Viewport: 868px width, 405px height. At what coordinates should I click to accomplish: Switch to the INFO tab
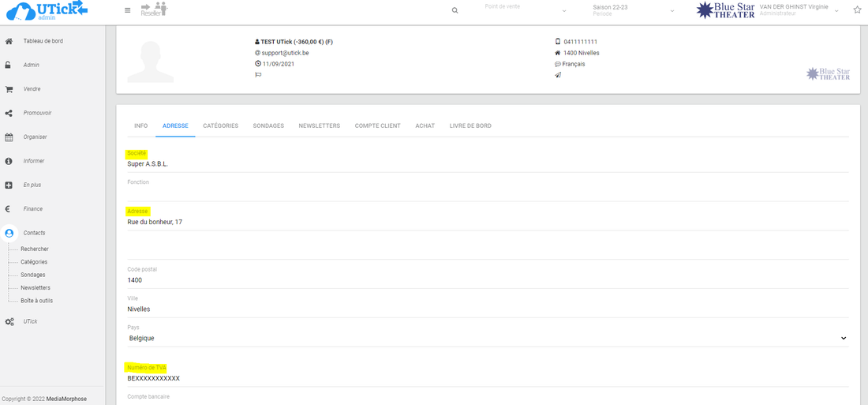click(x=140, y=126)
